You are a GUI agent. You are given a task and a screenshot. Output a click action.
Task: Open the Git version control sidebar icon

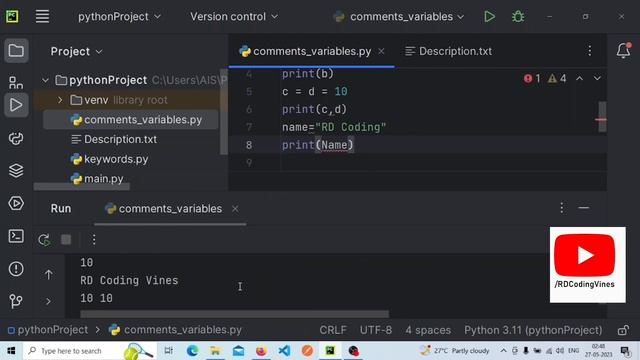[x=16, y=301]
